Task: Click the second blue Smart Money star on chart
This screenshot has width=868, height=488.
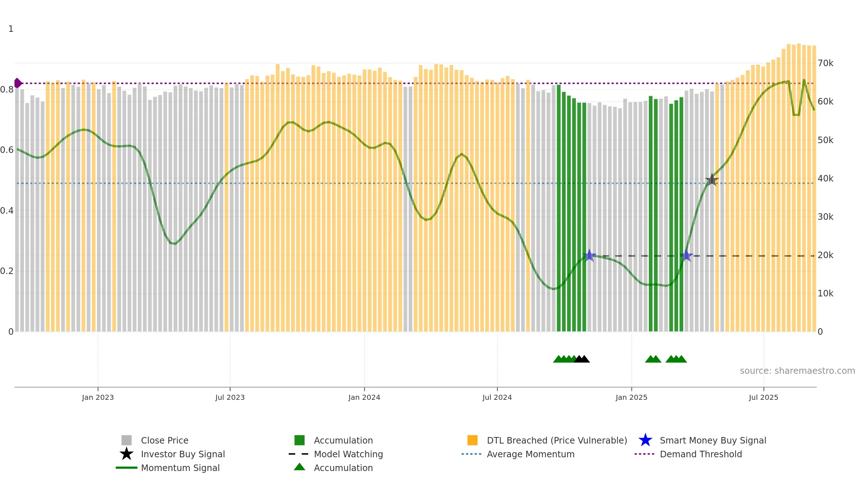Action: 686,256
